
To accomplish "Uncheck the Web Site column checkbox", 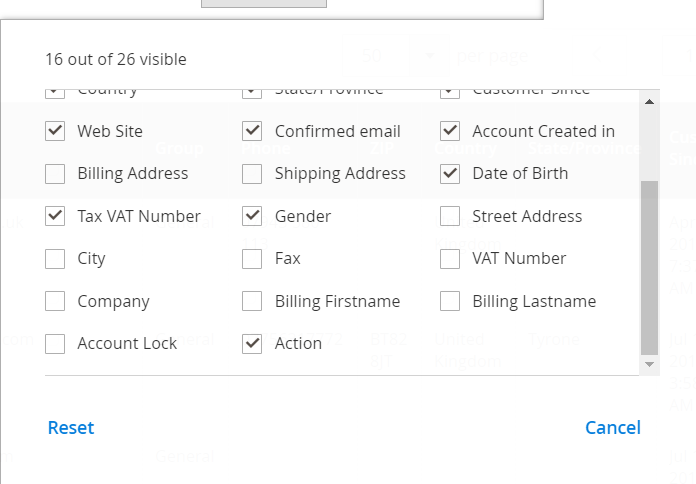I will [55, 131].
